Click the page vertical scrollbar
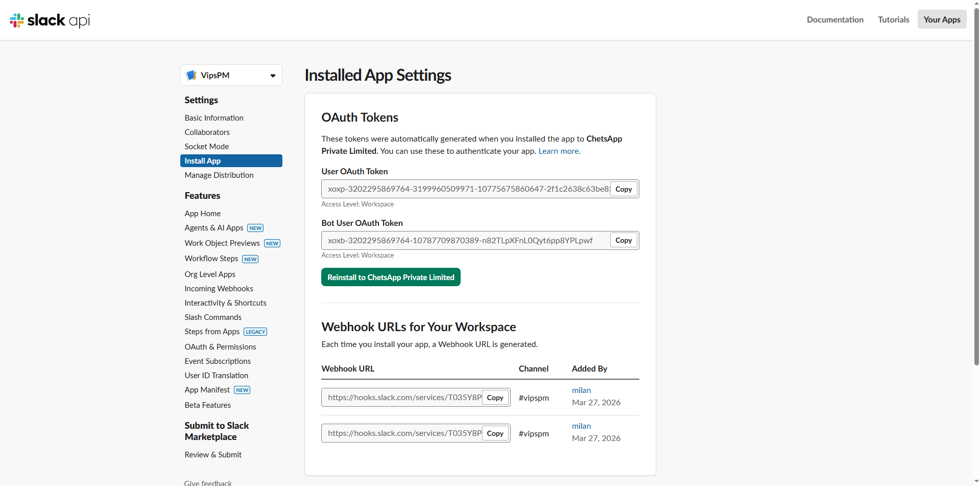The height and width of the screenshot is (486, 980). pyautogui.click(x=976, y=204)
